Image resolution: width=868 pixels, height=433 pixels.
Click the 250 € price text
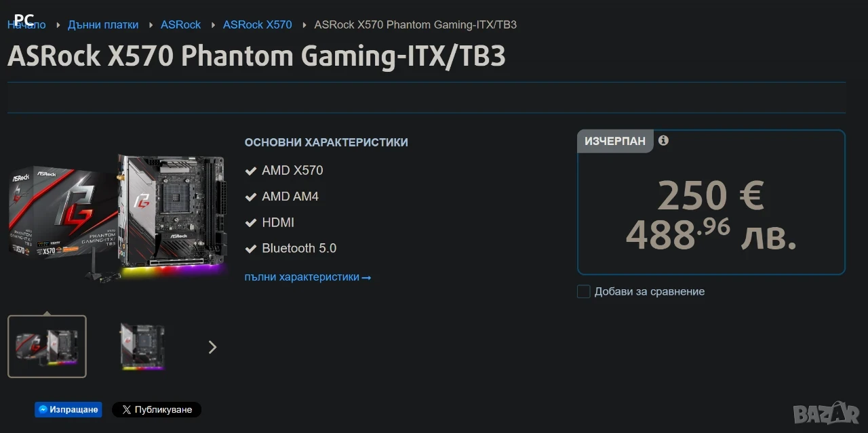tap(711, 197)
